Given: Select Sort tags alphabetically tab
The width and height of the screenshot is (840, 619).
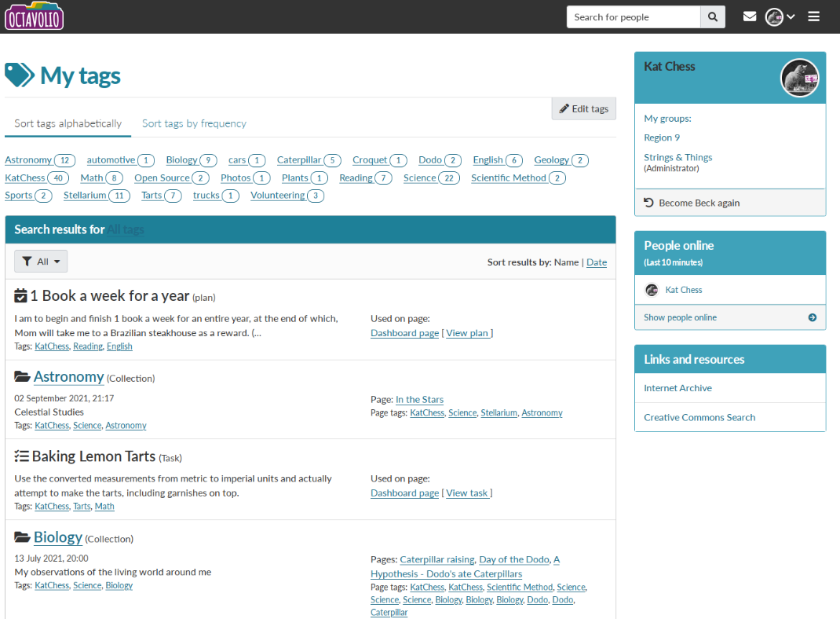Looking at the screenshot, I should click(68, 123).
